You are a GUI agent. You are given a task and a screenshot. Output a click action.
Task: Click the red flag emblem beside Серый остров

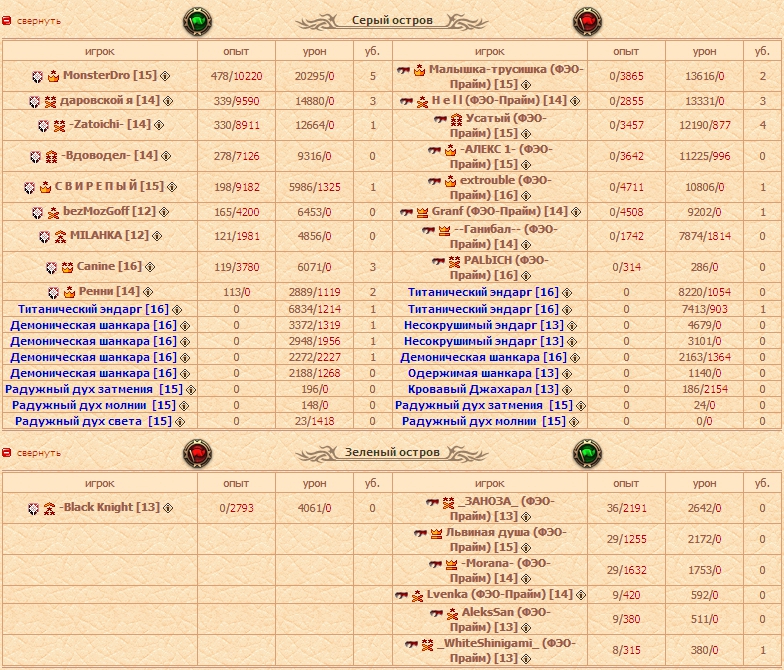click(x=587, y=22)
